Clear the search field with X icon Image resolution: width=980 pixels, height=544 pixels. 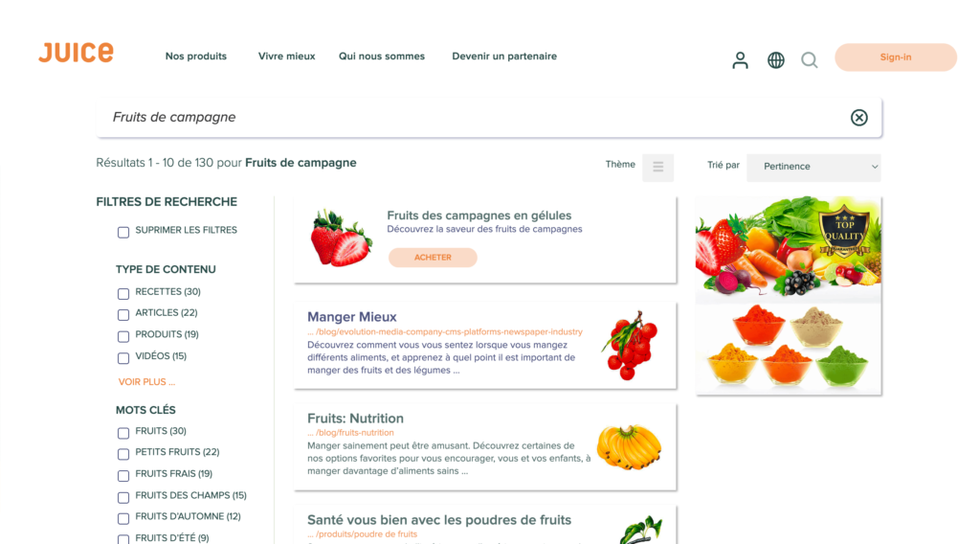[x=859, y=118]
